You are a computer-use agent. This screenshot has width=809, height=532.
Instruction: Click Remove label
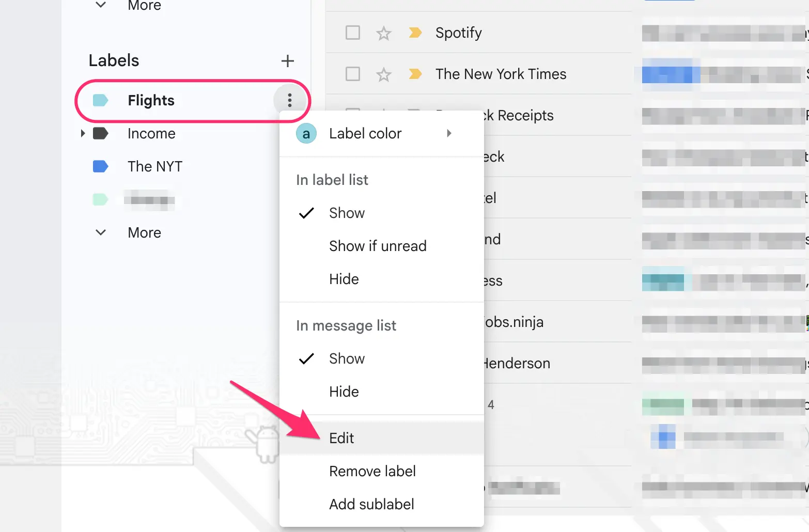372,471
